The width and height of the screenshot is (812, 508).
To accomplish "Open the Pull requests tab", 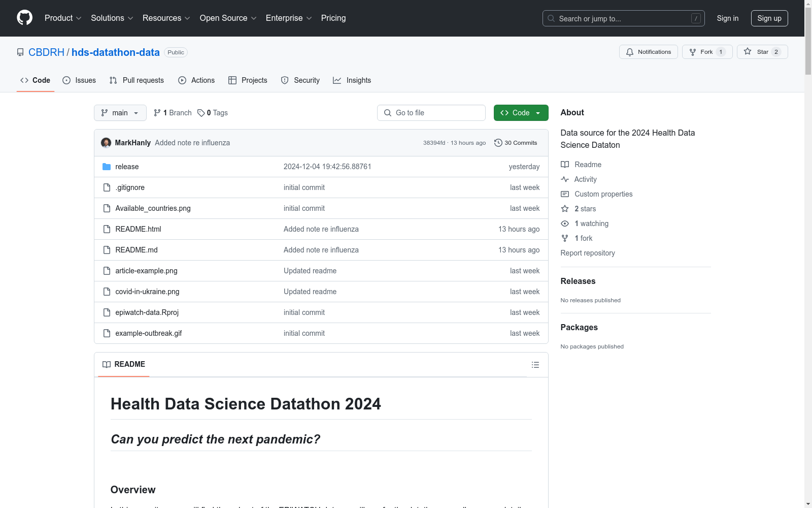I will point(137,80).
